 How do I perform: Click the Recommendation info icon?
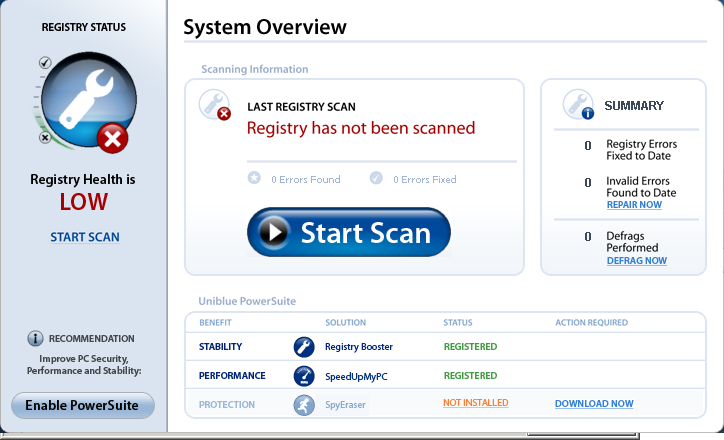click(35, 339)
